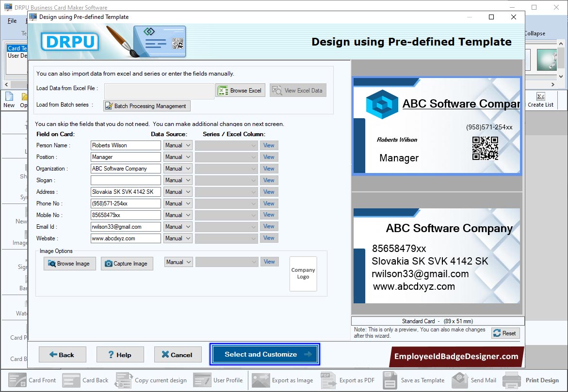
Task: Click View button for Position row
Action: (x=269, y=157)
